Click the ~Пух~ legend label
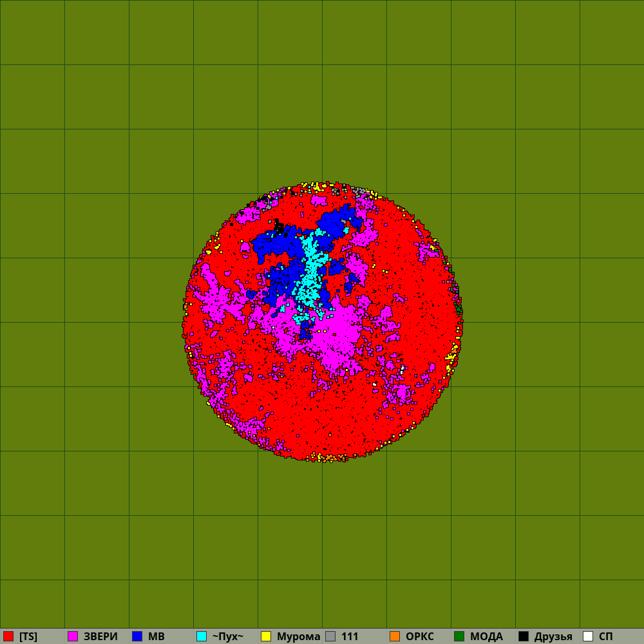This screenshot has height=644, width=644. click(x=228, y=637)
